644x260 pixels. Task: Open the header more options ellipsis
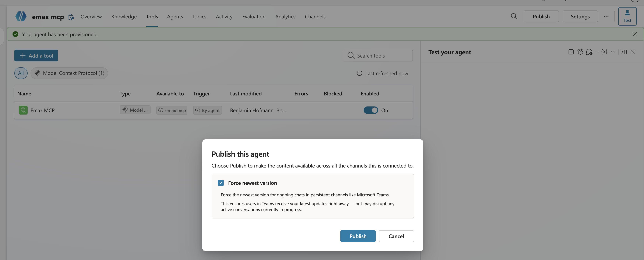(606, 17)
